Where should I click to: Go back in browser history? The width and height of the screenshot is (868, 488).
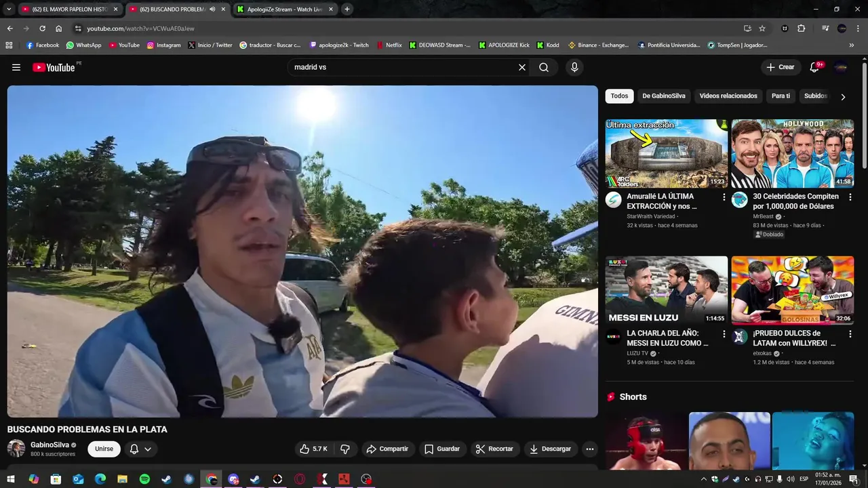pos(9,28)
